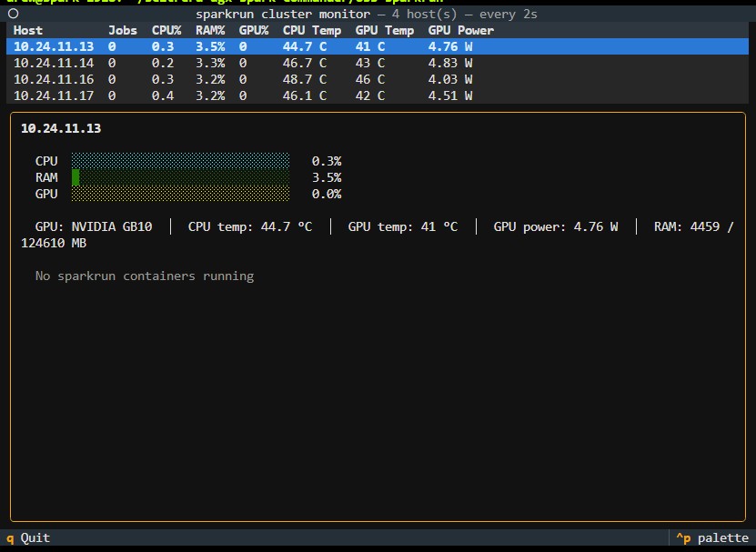Click the CPU temp: 44.7 °C detail

coord(250,226)
